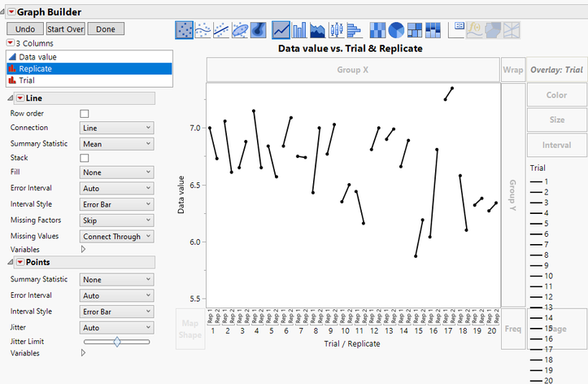Select the Smoother element icon
Screen dimensions: 588x384
click(203, 30)
